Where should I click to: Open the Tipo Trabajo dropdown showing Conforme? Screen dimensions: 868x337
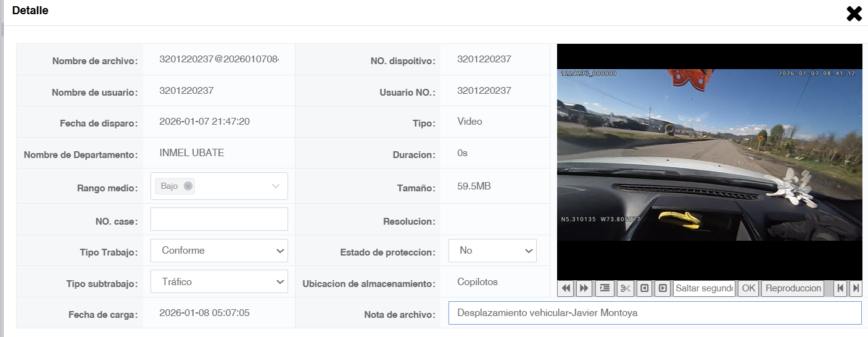[219, 251]
